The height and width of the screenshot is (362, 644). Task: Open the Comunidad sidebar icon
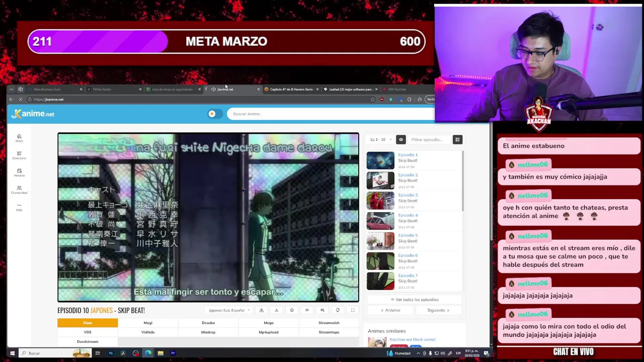pyautogui.click(x=19, y=190)
